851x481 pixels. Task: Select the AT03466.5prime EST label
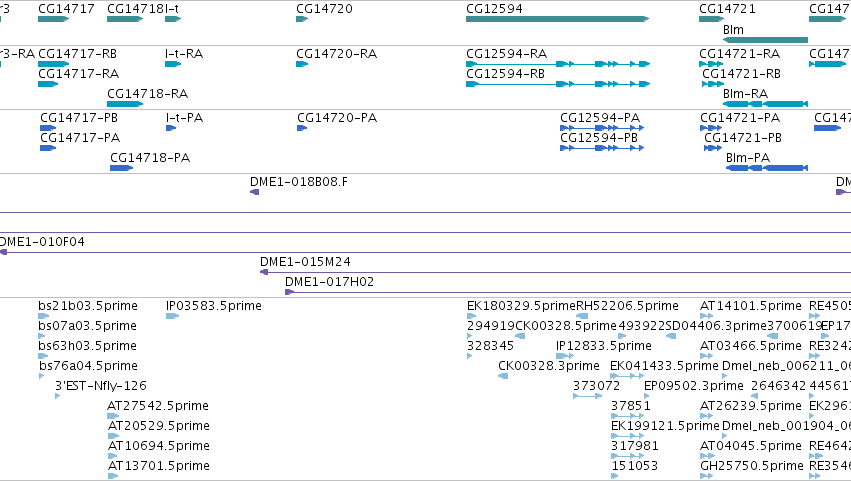(x=751, y=346)
